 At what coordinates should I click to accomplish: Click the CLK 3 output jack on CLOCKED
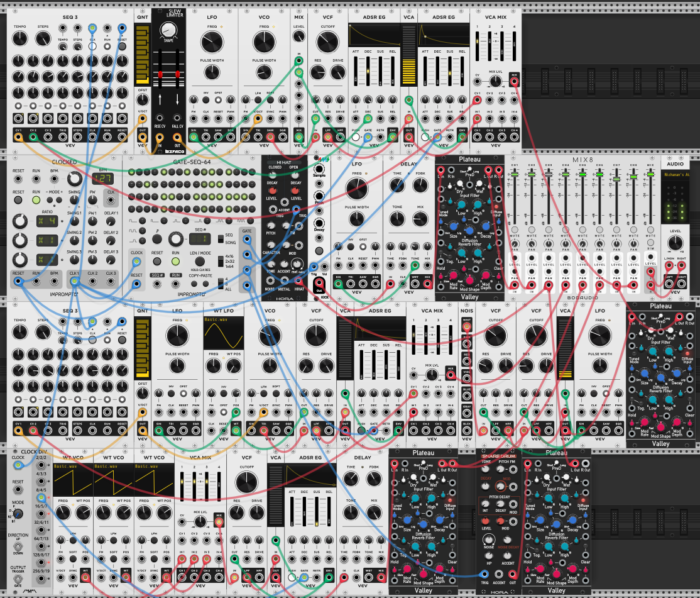[111, 281]
